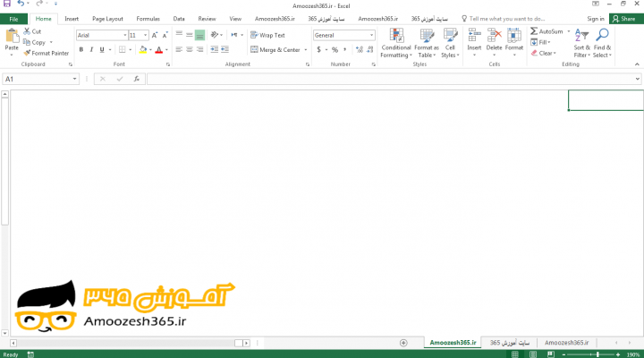This screenshot has width=644, height=358.
Task: Click the Copy icon
Action: [27, 42]
